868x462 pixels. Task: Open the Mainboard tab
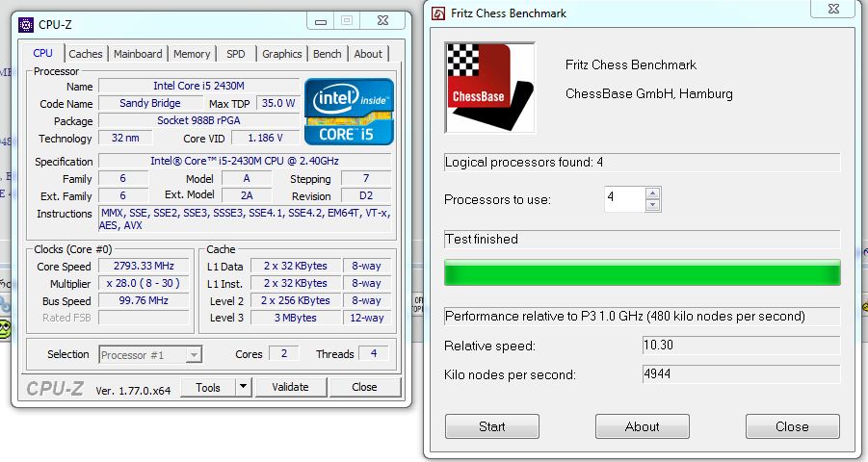click(138, 54)
